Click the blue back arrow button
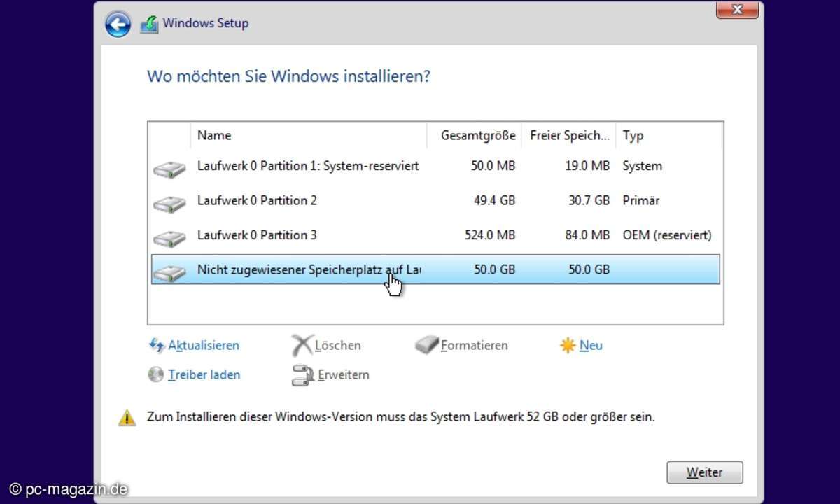 click(118, 24)
